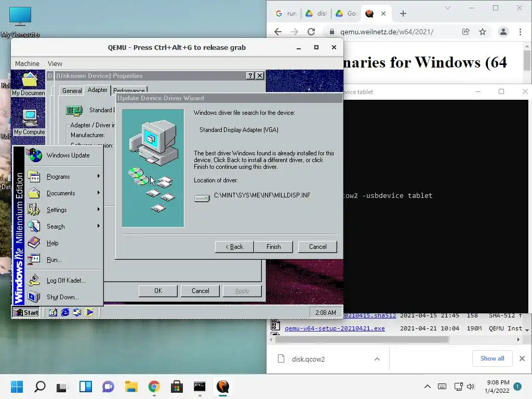Open Chrome profile avatar
Image resolution: width=532 pixels, height=399 pixels.
[503, 32]
